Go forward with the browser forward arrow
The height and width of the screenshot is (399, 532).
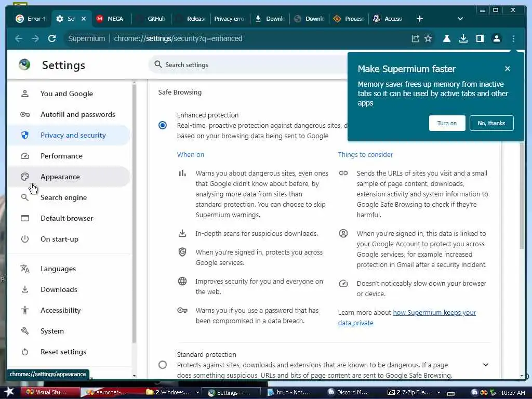(x=35, y=38)
